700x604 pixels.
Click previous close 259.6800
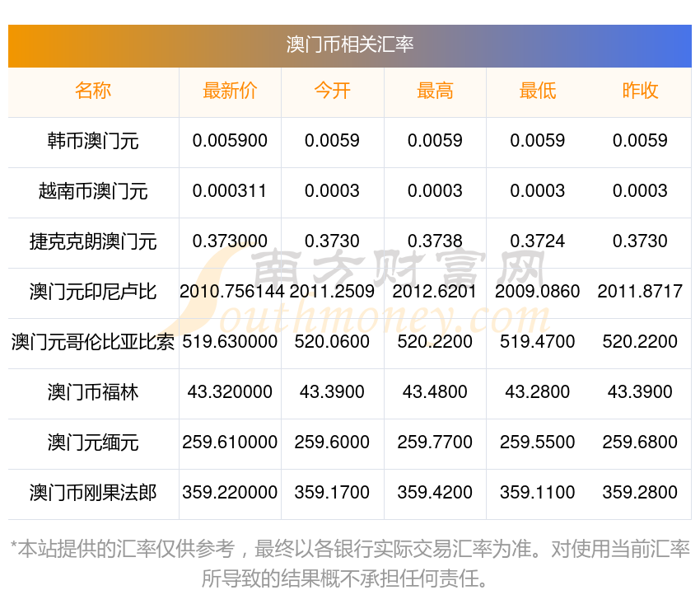[640, 442]
